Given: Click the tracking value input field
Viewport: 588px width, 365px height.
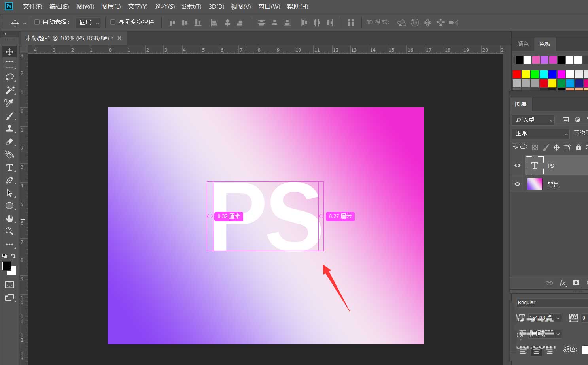Looking at the screenshot, I should (x=584, y=318).
